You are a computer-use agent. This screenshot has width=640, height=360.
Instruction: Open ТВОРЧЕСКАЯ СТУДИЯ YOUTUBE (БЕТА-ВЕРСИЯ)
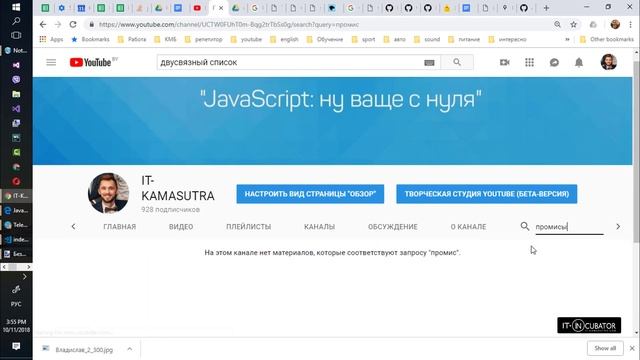click(x=487, y=194)
